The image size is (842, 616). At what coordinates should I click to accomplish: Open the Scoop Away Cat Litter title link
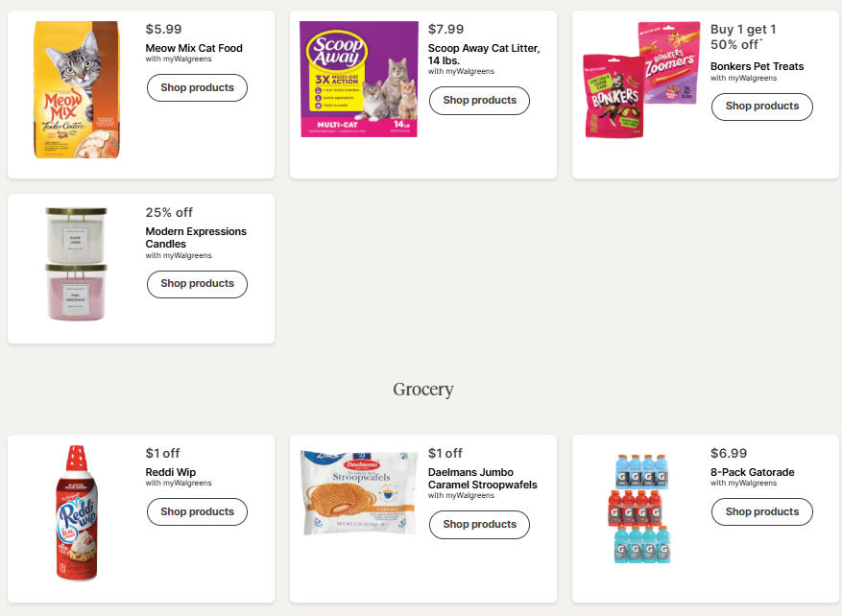484,55
